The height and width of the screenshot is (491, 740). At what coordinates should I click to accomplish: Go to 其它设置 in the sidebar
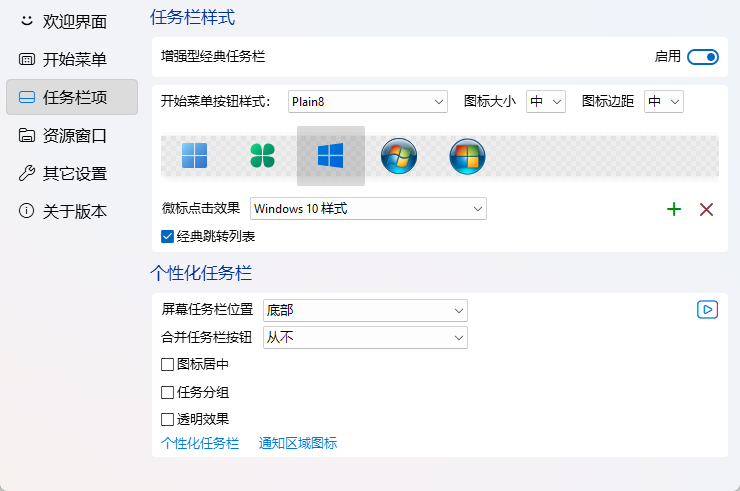[x=72, y=173]
